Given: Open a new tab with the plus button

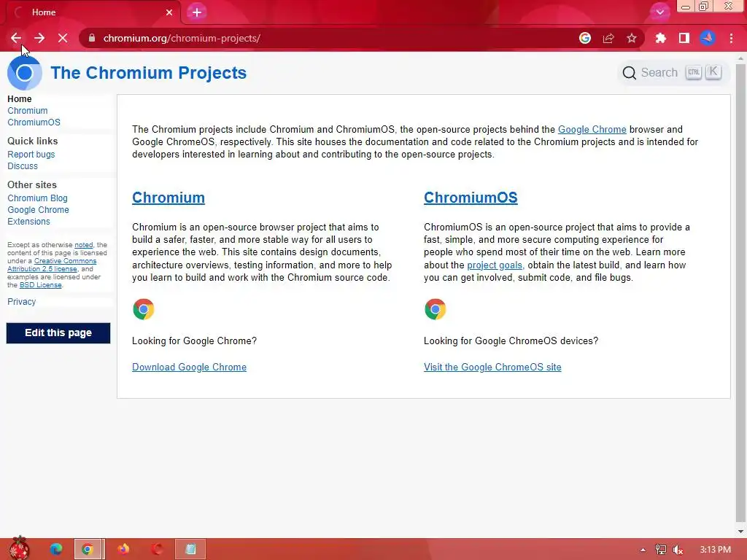Looking at the screenshot, I should (x=197, y=12).
